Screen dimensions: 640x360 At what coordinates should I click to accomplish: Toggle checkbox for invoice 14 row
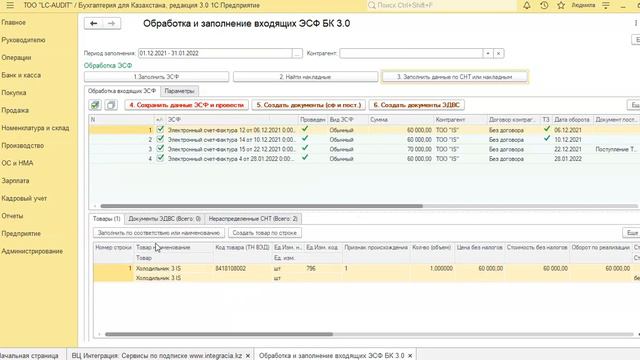click(160, 139)
